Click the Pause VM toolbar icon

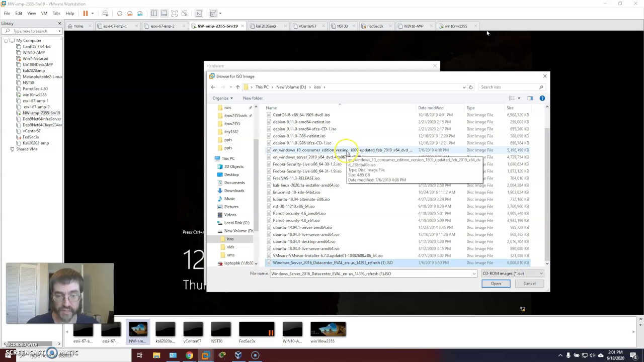[85, 13]
